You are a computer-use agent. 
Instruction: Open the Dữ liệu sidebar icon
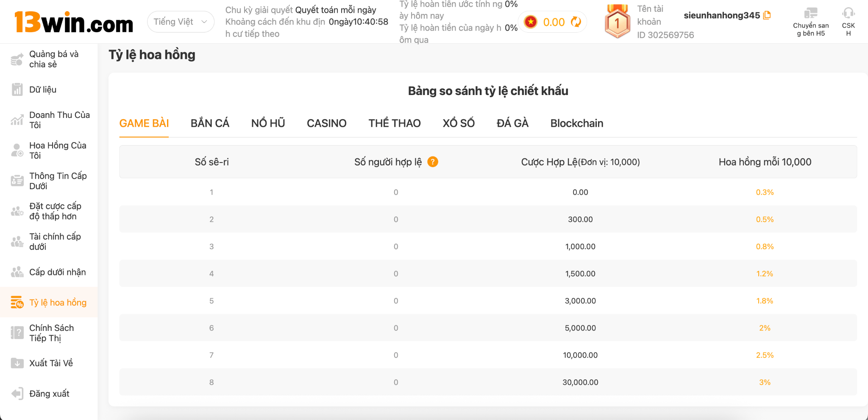17,90
